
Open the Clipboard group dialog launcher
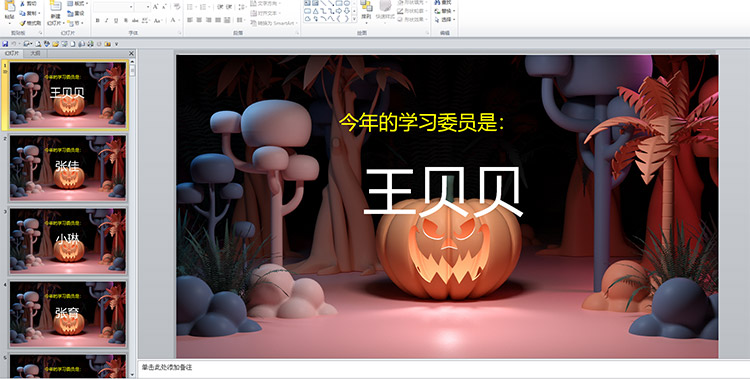pyautogui.click(x=41, y=33)
